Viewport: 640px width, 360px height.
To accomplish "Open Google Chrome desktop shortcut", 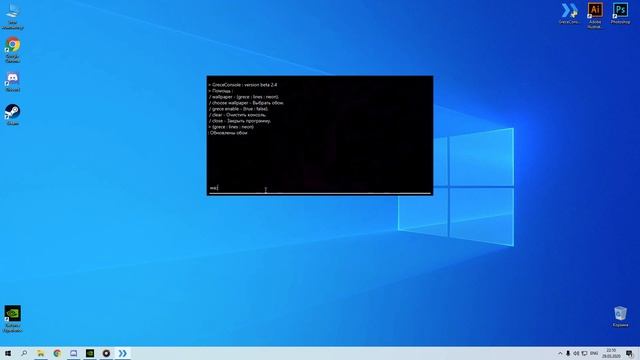I will (13, 50).
